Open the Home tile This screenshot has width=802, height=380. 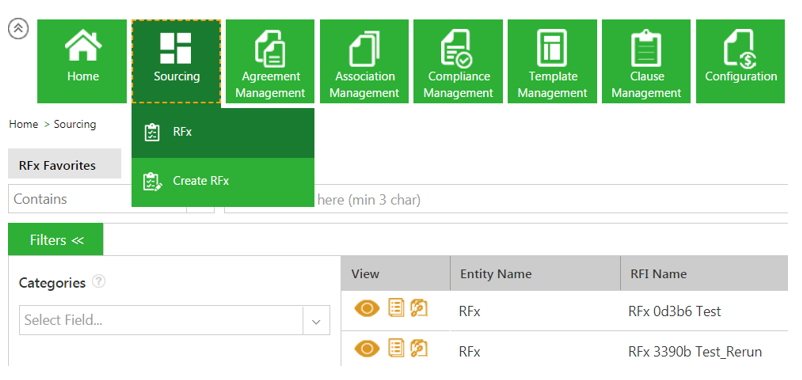point(82,61)
